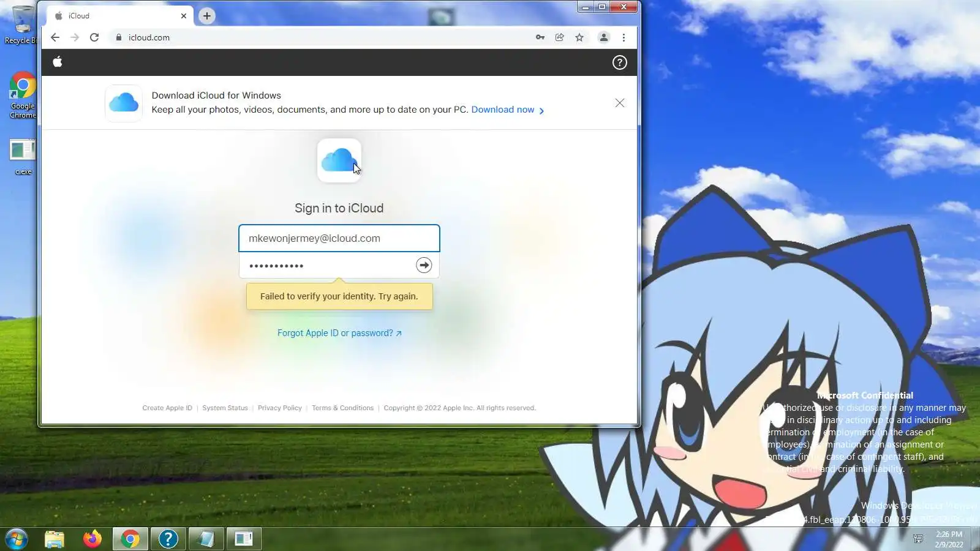This screenshot has height=551, width=980.
Task: Click the last window icon on taskbar
Action: [x=244, y=539]
